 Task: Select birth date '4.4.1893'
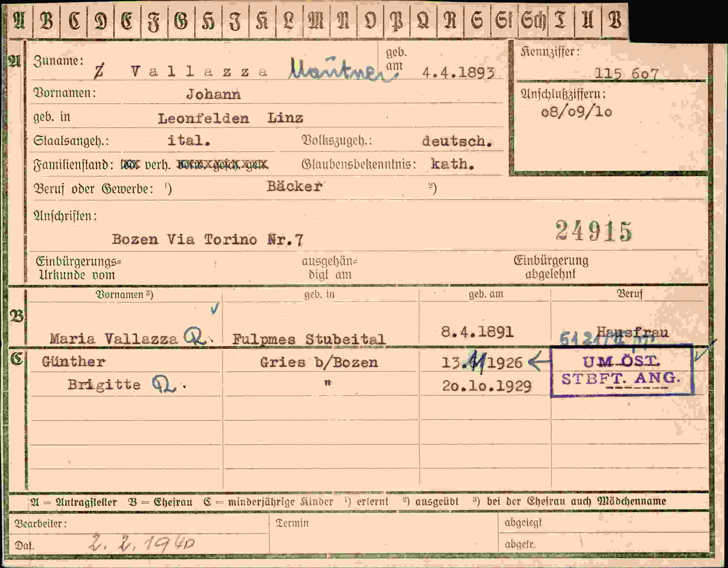click(458, 72)
